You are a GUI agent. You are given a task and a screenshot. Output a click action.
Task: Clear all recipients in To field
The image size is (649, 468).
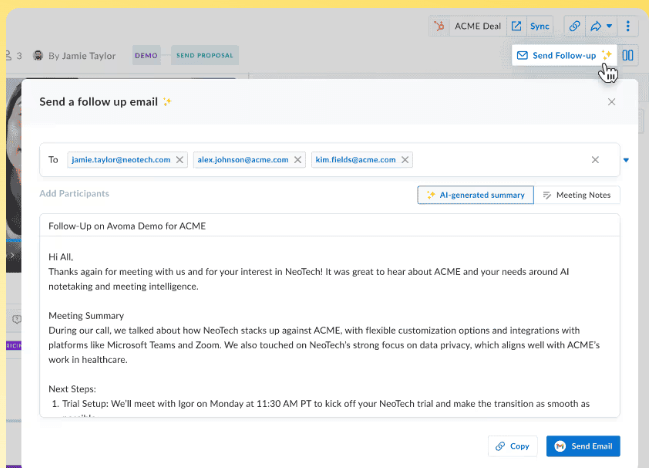coord(595,160)
